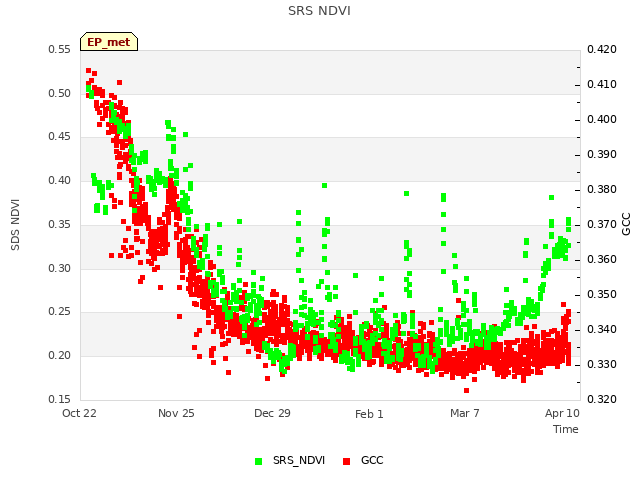Click the SDS NDVI left axis title
This screenshot has height=480, width=640.
tap(15, 225)
